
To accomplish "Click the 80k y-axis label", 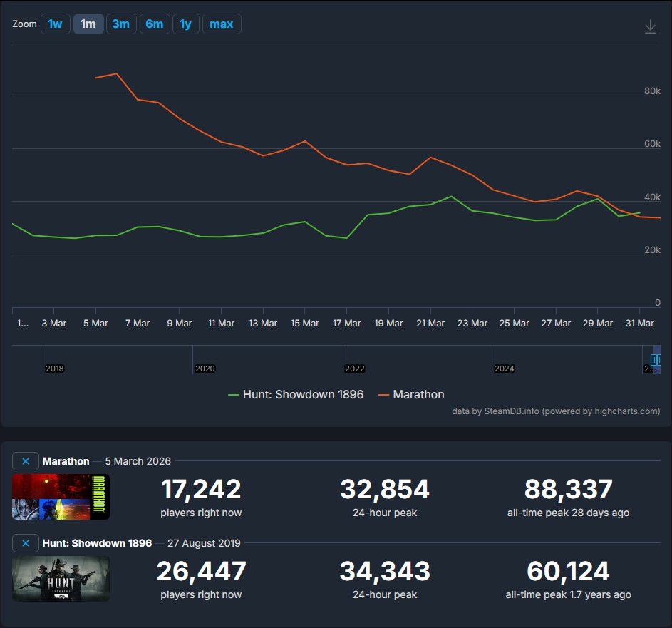I will point(652,91).
